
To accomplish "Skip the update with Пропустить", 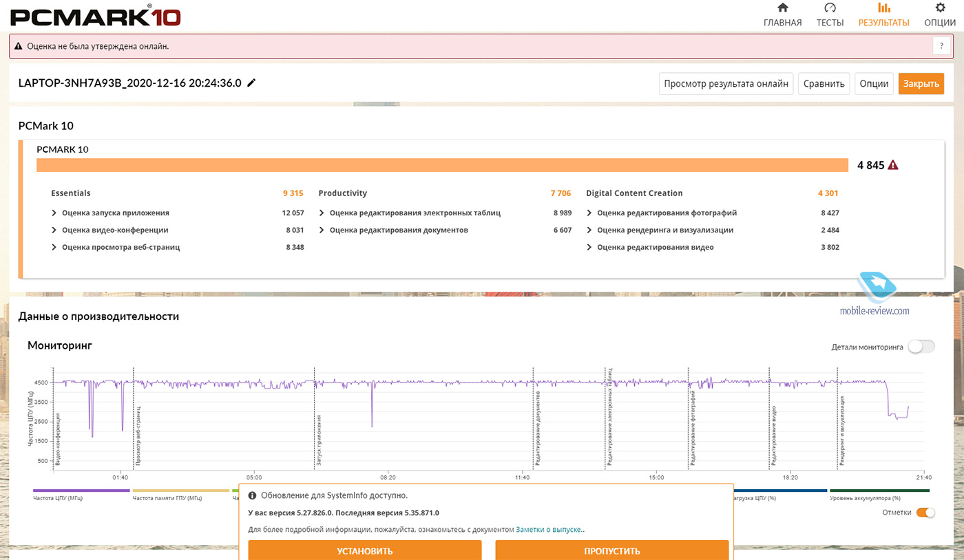I will 612,550.
